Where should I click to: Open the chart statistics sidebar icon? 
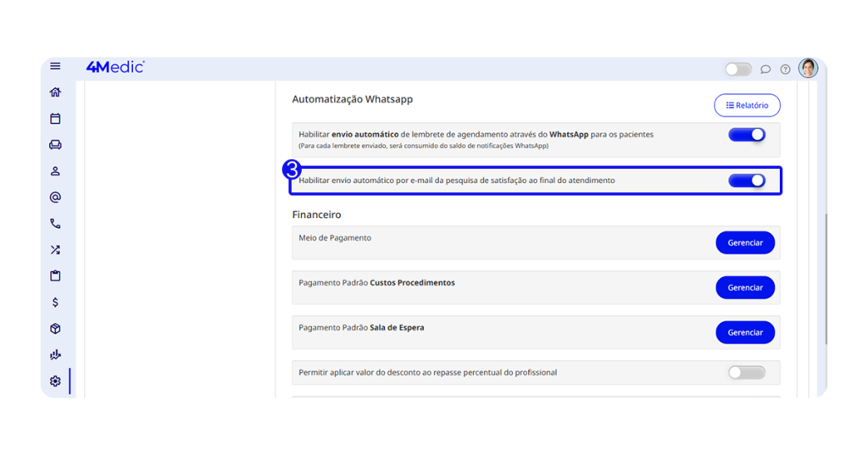point(55,355)
